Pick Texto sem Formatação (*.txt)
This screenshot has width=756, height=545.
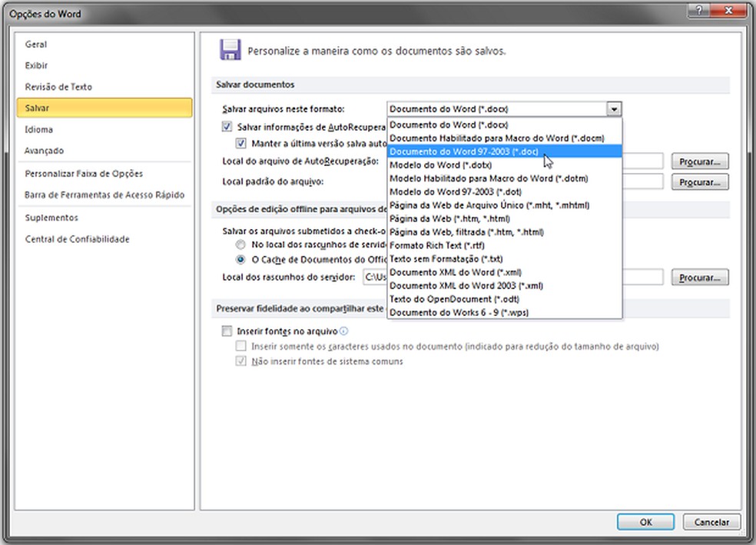[504, 259]
